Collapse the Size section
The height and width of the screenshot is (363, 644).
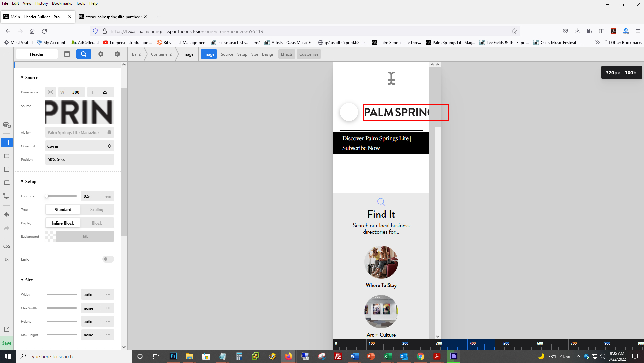coord(27,280)
